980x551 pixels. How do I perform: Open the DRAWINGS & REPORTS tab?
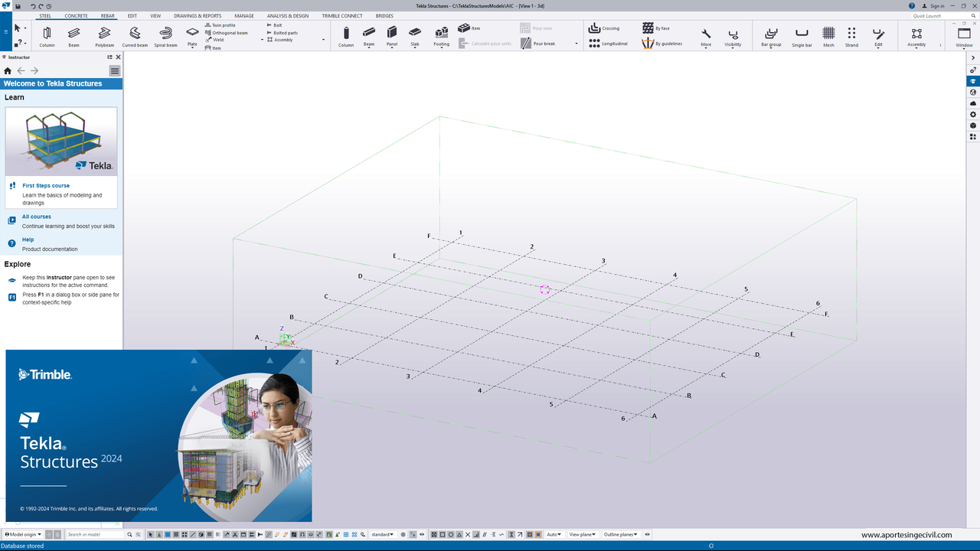(198, 15)
